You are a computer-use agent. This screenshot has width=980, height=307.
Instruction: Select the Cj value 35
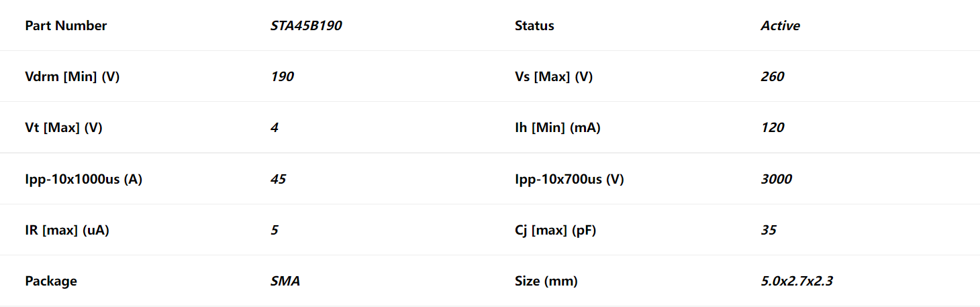point(769,230)
